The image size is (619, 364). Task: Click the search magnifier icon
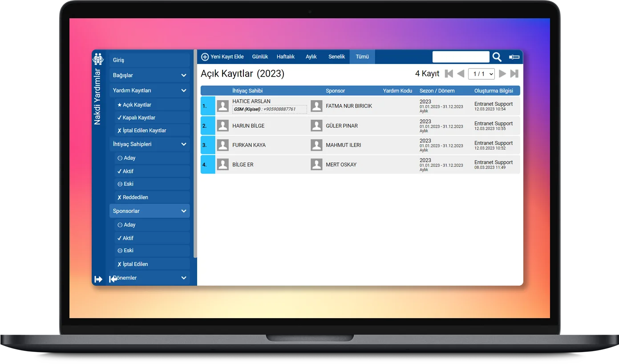point(497,57)
